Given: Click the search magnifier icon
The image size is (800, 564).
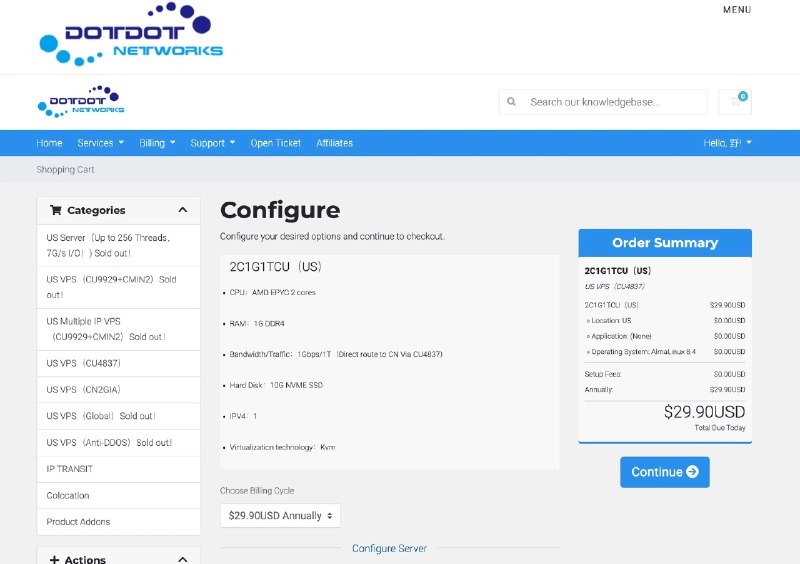Looking at the screenshot, I should click(511, 102).
